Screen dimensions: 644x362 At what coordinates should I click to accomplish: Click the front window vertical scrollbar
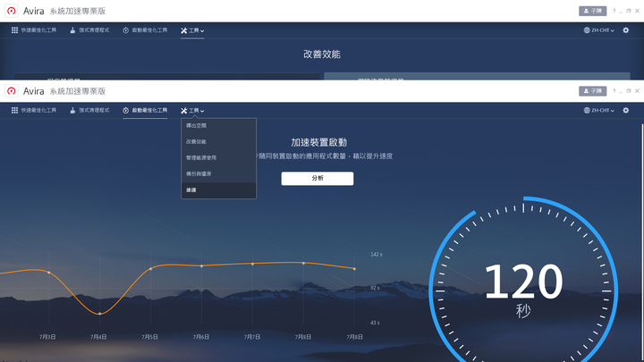642,242
